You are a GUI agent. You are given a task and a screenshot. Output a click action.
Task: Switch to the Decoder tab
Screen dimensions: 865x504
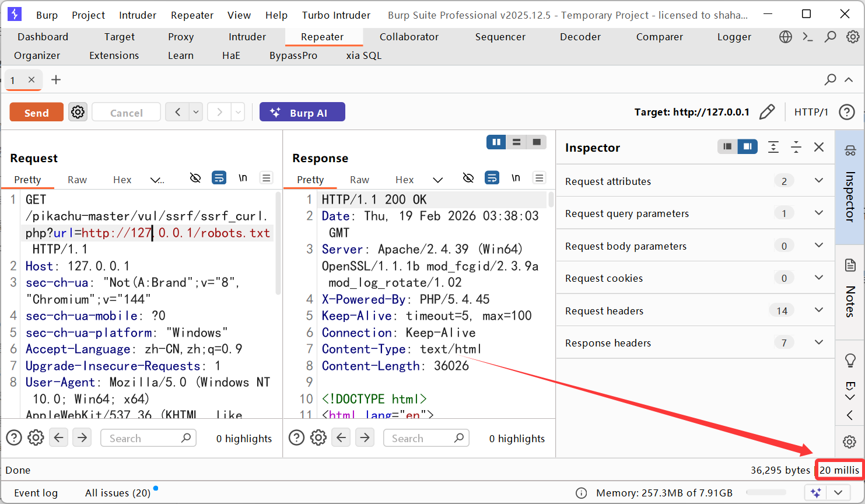580,37
